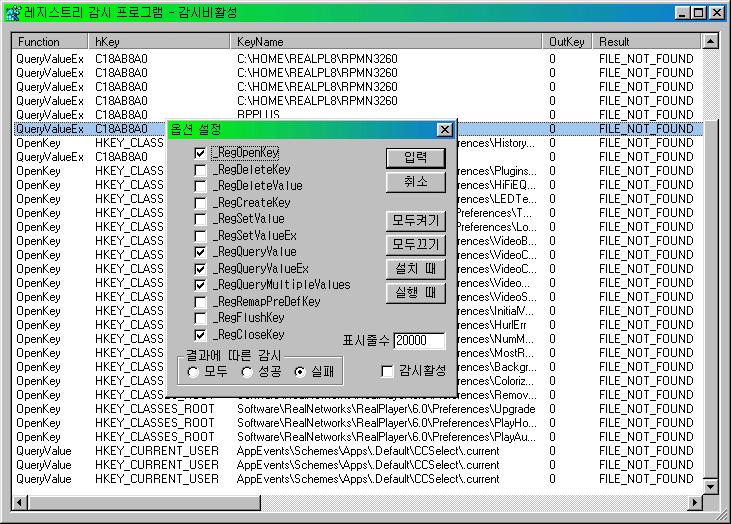Uncheck the _RegOpenKey checkbox
Screen dimensions: 731x524
201,154
